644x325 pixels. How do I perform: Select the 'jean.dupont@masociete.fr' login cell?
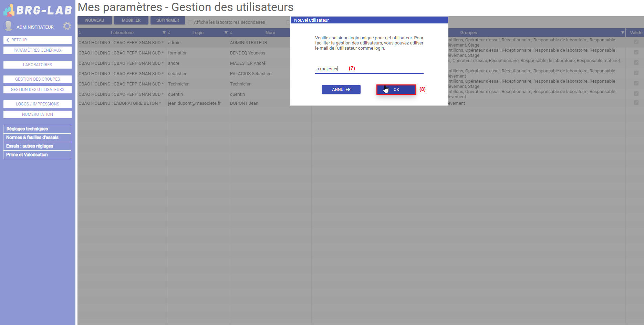click(198, 103)
